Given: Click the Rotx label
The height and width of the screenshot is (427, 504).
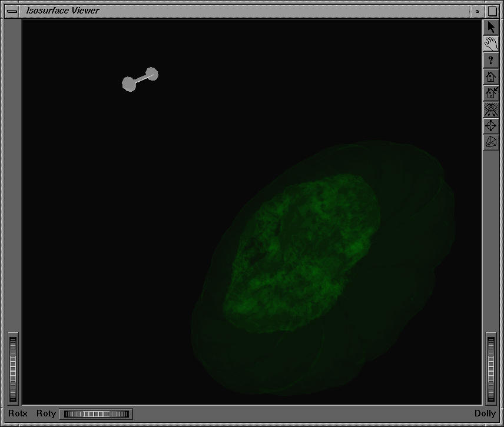Looking at the screenshot, I should [18, 413].
